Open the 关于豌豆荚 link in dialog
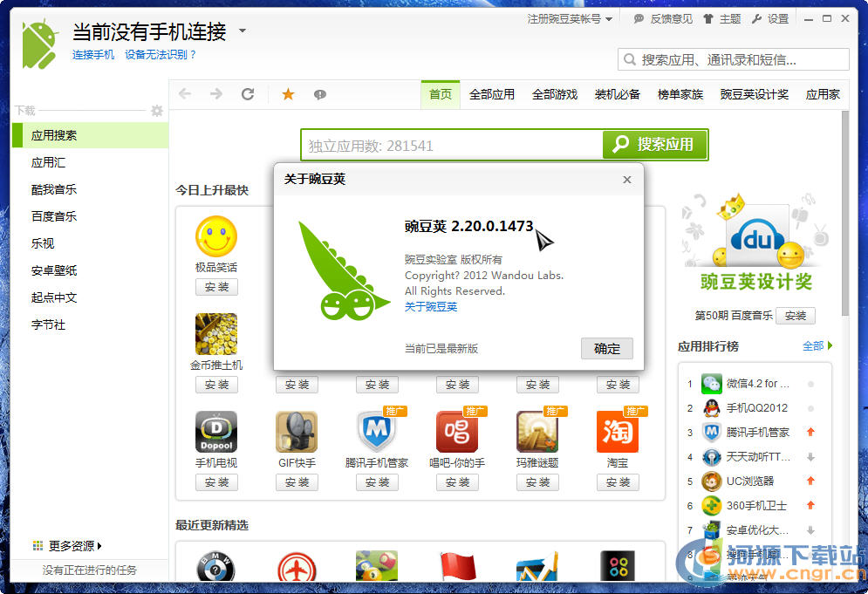The height and width of the screenshot is (594, 868). 431,307
